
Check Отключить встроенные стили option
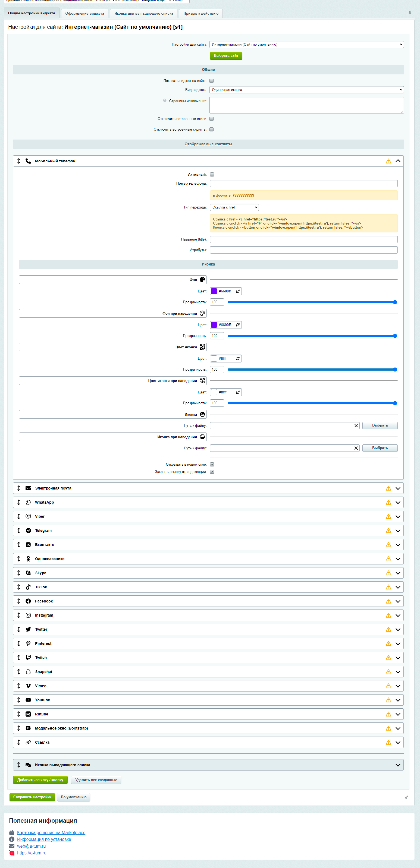(x=212, y=119)
